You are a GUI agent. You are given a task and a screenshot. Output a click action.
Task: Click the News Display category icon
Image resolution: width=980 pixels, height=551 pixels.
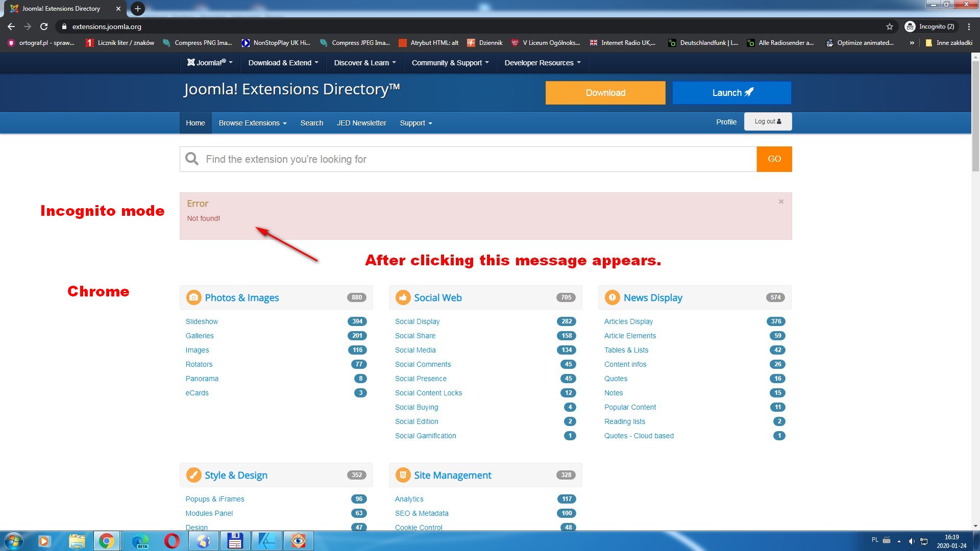(612, 297)
